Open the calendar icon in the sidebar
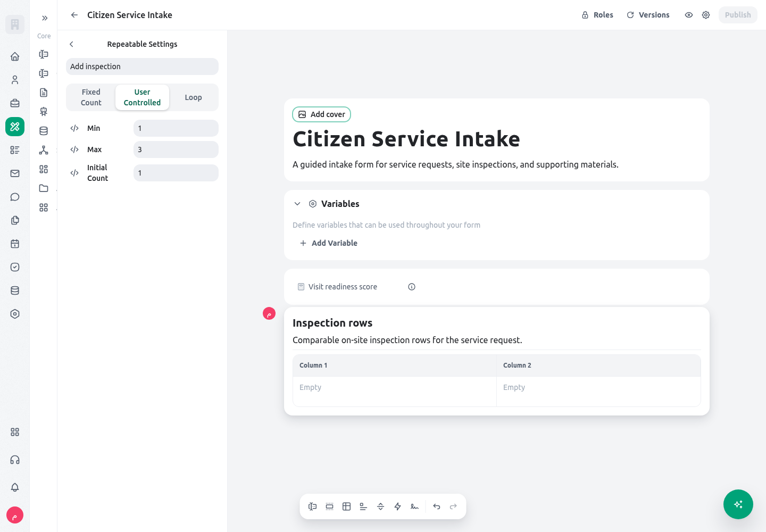This screenshot has width=766, height=532. tap(15, 244)
